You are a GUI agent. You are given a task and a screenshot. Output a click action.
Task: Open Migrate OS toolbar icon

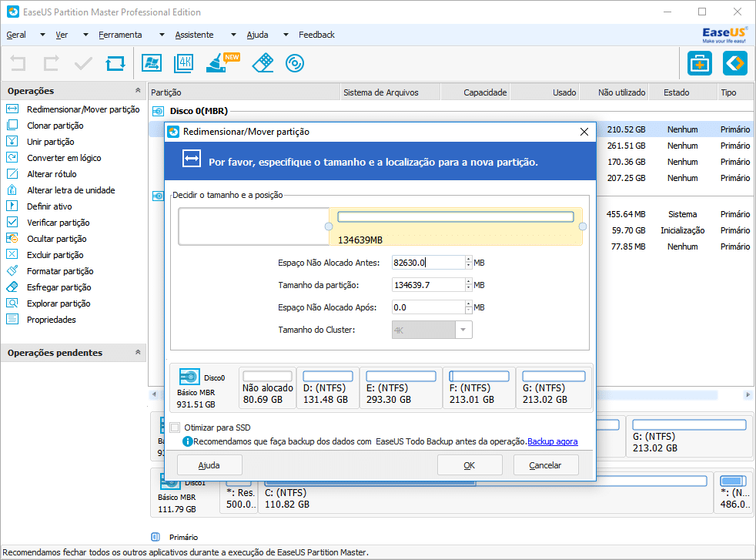pyautogui.click(x=152, y=63)
